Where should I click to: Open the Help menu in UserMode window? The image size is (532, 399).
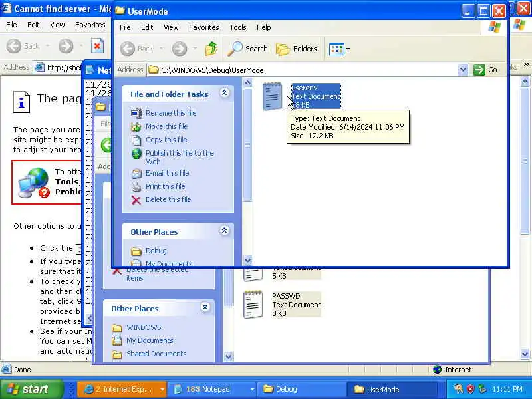[x=263, y=27]
